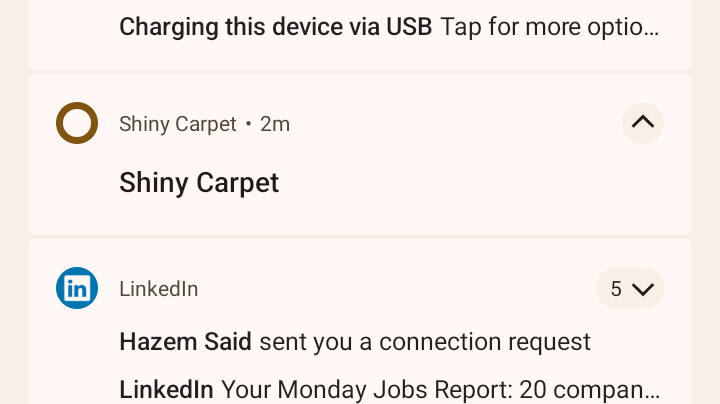Select the LinkedIn app name label
The height and width of the screenshot is (404, 720).
click(158, 289)
